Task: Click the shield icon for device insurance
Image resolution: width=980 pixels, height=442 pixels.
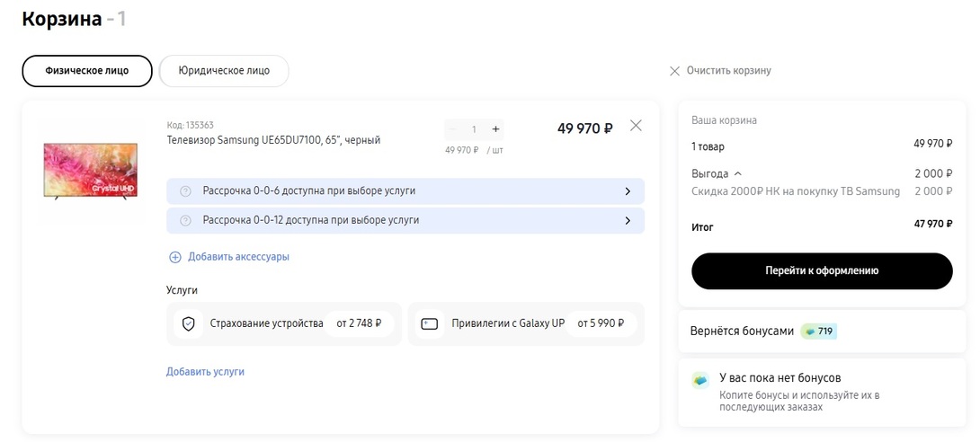Action: point(189,323)
